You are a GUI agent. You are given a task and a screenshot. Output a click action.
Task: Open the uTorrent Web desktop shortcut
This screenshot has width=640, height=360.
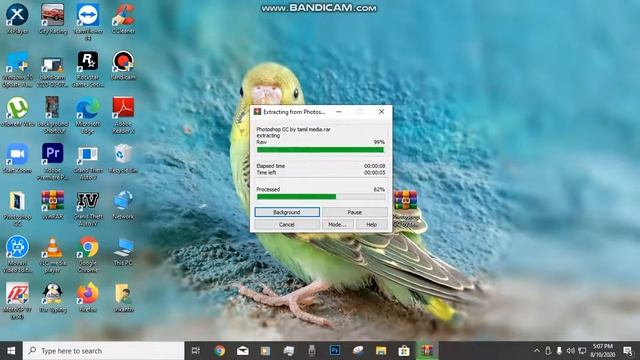point(17,112)
